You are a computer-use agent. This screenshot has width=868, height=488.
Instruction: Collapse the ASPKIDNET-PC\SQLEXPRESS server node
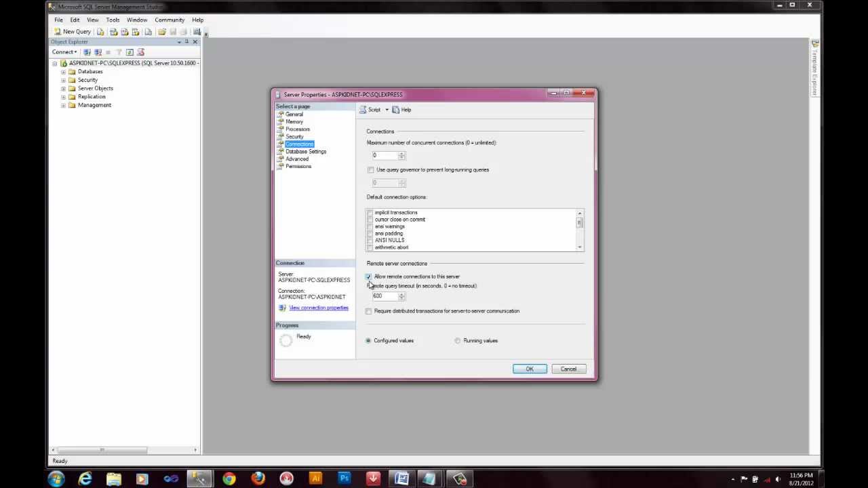pyautogui.click(x=55, y=63)
